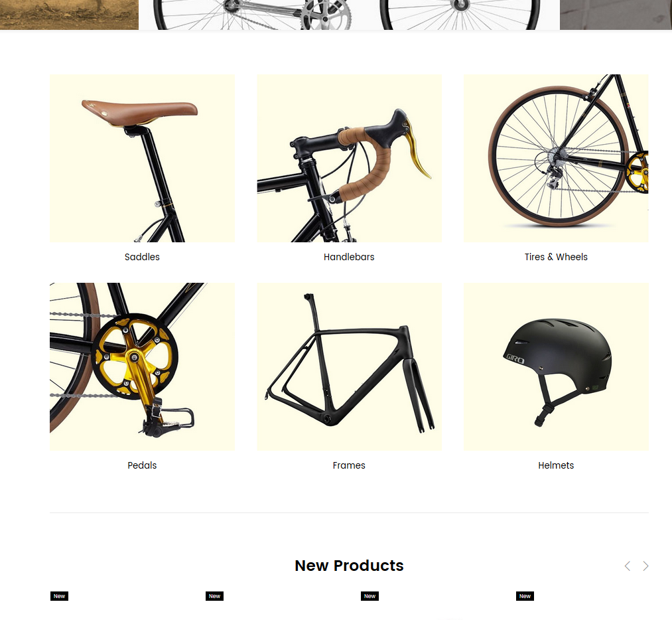Screen dimensions: 672x620
Task: Click the Saddles text link
Action: tap(142, 257)
